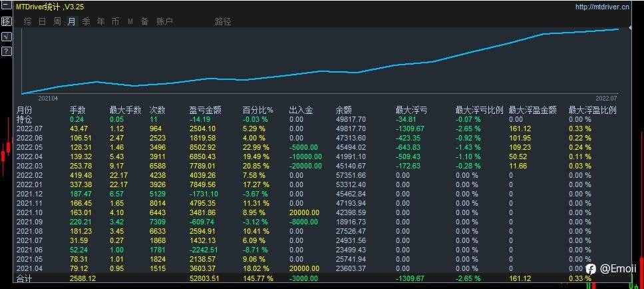This screenshot has height=289, width=644.
Task: Click the 移 move panel icon
Action: [x=7, y=21]
